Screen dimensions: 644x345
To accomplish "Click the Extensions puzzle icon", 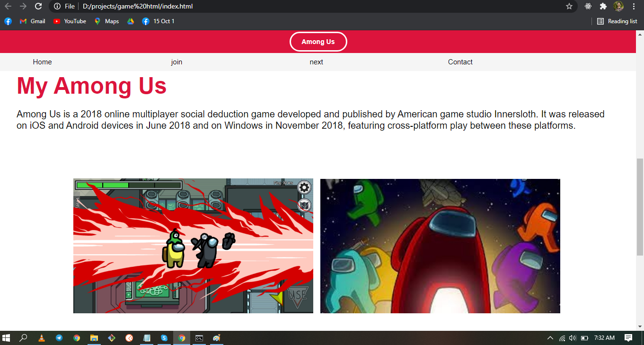I will 603,7.
